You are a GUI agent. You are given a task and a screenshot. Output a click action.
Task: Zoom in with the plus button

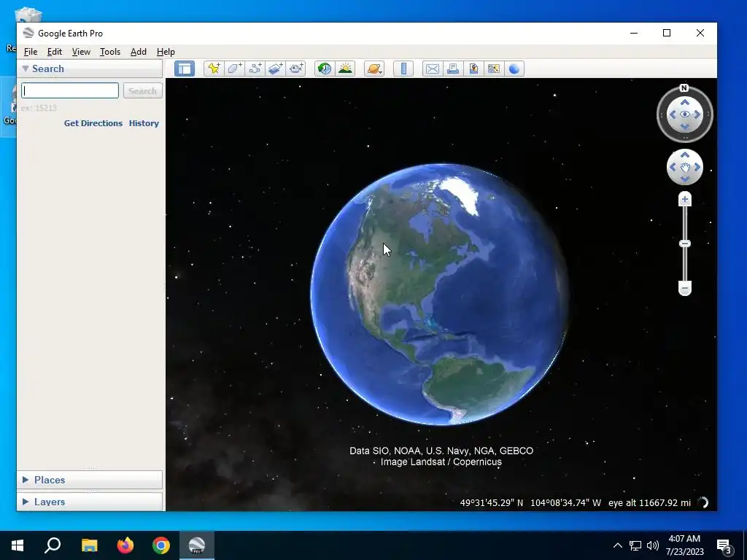tap(684, 199)
